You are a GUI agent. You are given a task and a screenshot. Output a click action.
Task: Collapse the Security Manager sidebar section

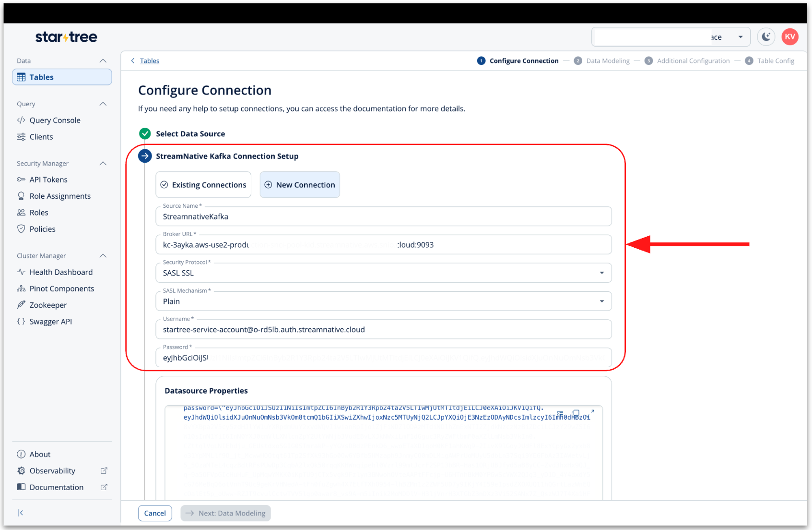[x=103, y=164]
